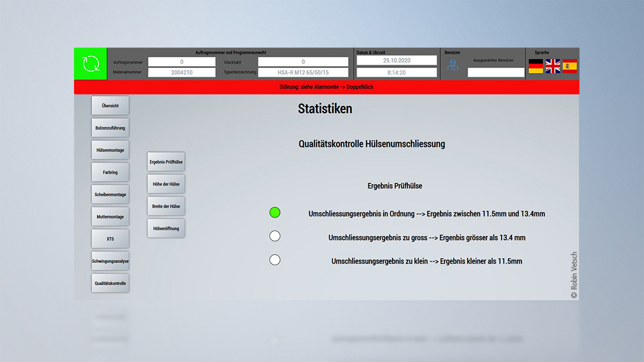Click the red Störung alarm banner
The image size is (644, 362).
pos(327,87)
